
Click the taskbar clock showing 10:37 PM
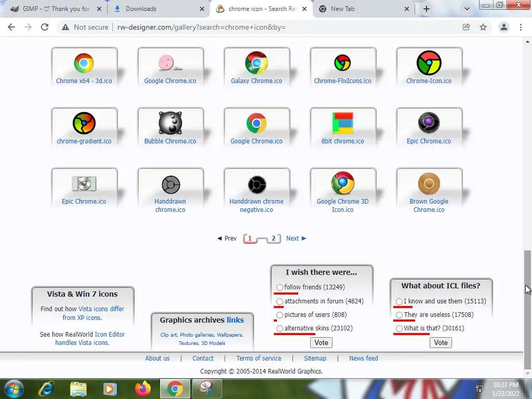[x=506, y=389]
